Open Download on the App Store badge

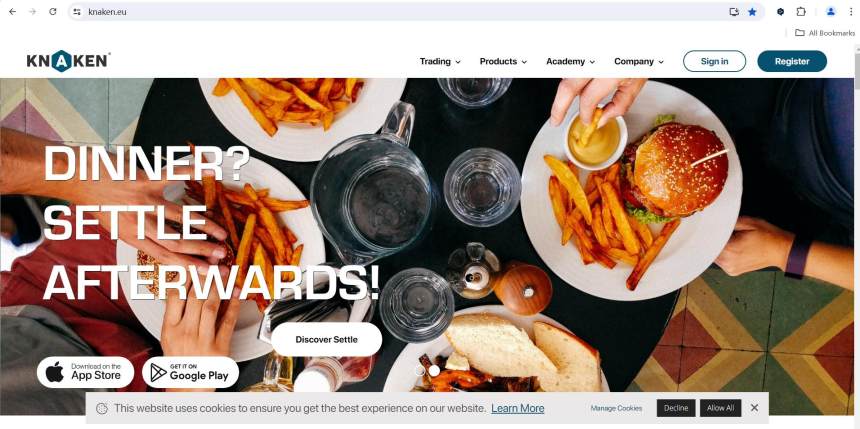click(x=86, y=372)
